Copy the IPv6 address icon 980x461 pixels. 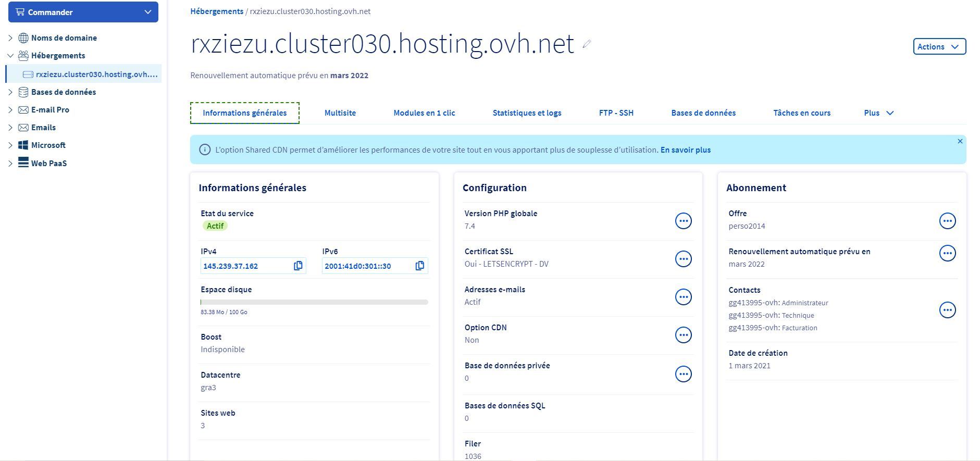[419, 266]
